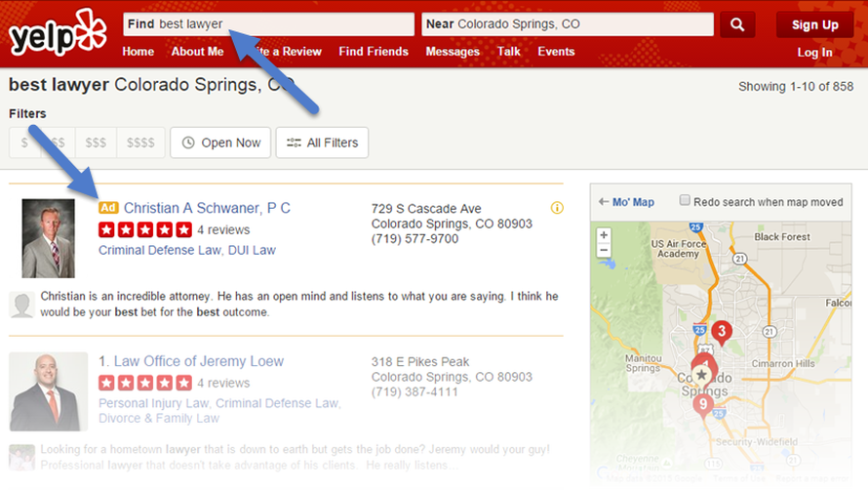
Task: Click the phone number (719) 577-9700
Action: [x=414, y=239]
